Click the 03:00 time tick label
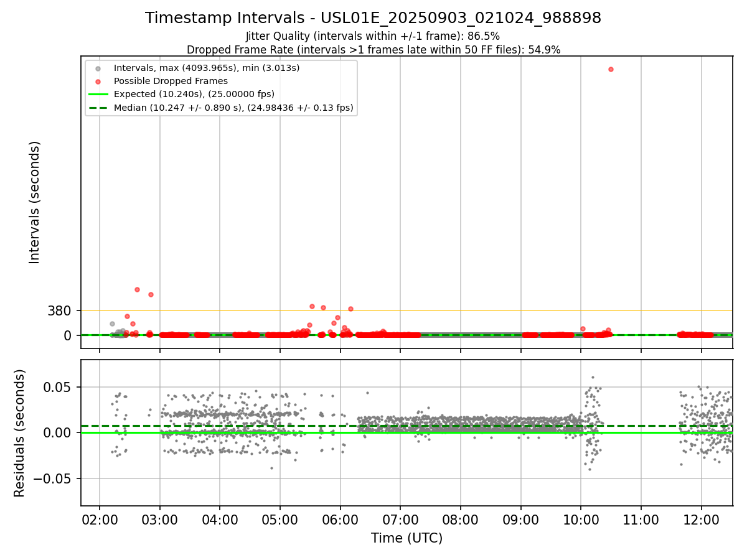The image size is (747, 560). point(160,519)
